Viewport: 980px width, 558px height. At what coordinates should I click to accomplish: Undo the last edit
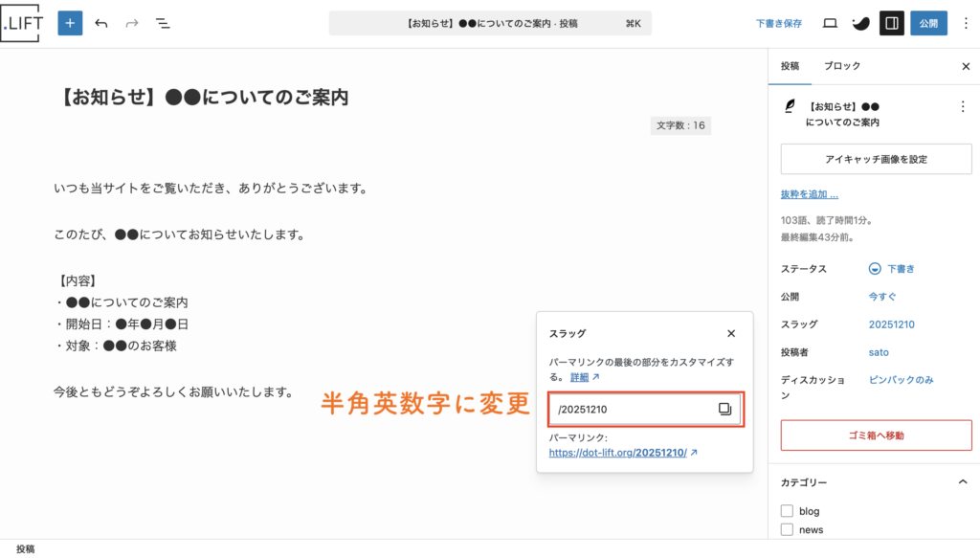[x=101, y=23]
